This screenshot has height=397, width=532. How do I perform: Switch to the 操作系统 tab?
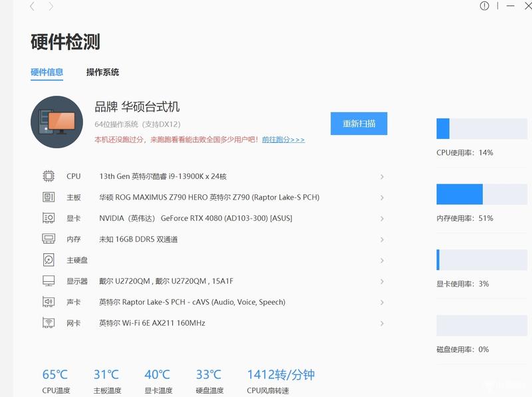tap(102, 72)
